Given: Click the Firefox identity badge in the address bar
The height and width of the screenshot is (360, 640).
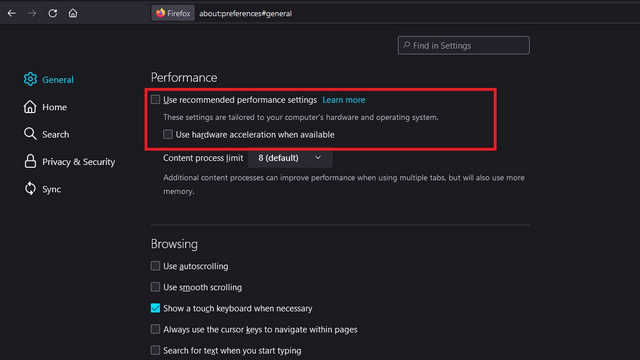Looking at the screenshot, I should (x=173, y=13).
